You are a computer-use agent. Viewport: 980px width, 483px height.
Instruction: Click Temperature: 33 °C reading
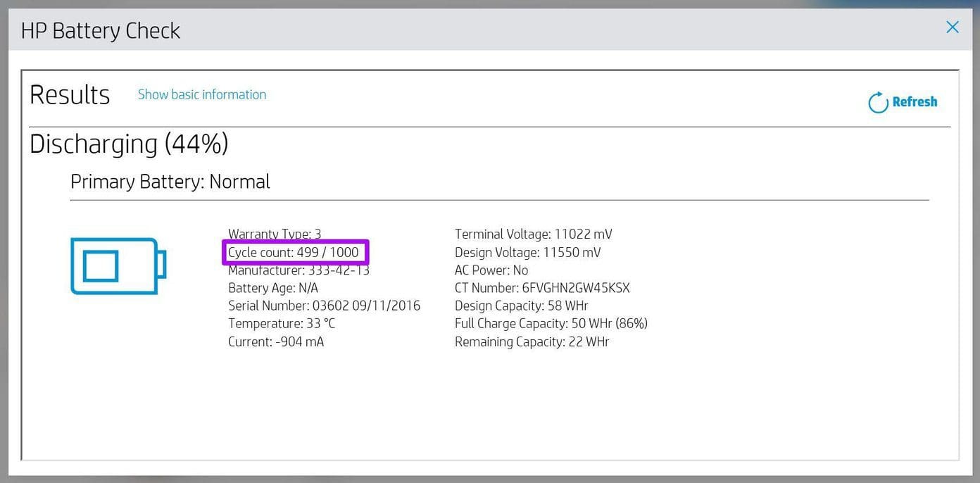coord(282,324)
